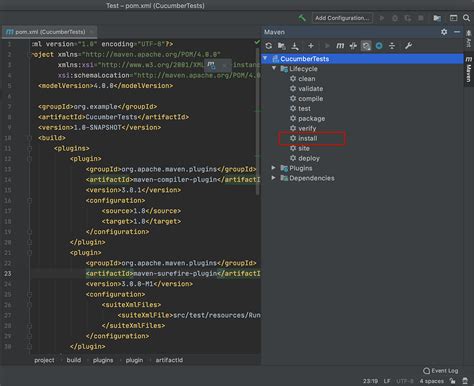Select artifactId breadcrumb
This screenshot has height=386, width=474.
[x=169, y=360]
